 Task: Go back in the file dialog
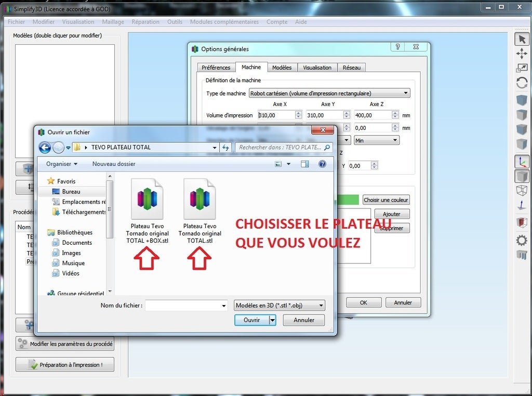click(45, 147)
